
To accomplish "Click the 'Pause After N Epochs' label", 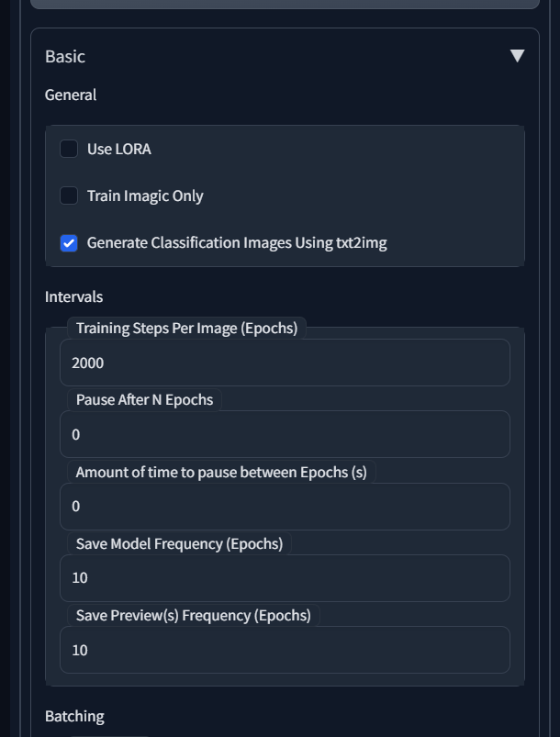I will click(144, 399).
